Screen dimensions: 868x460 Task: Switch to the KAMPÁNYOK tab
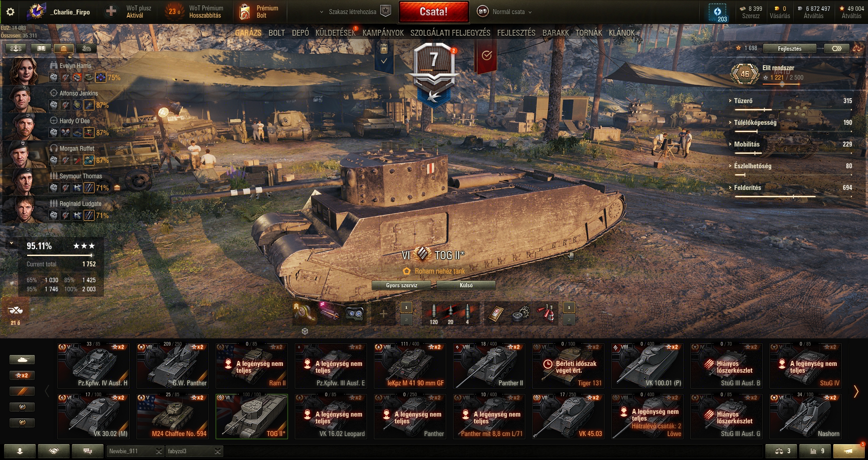point(383,33)
